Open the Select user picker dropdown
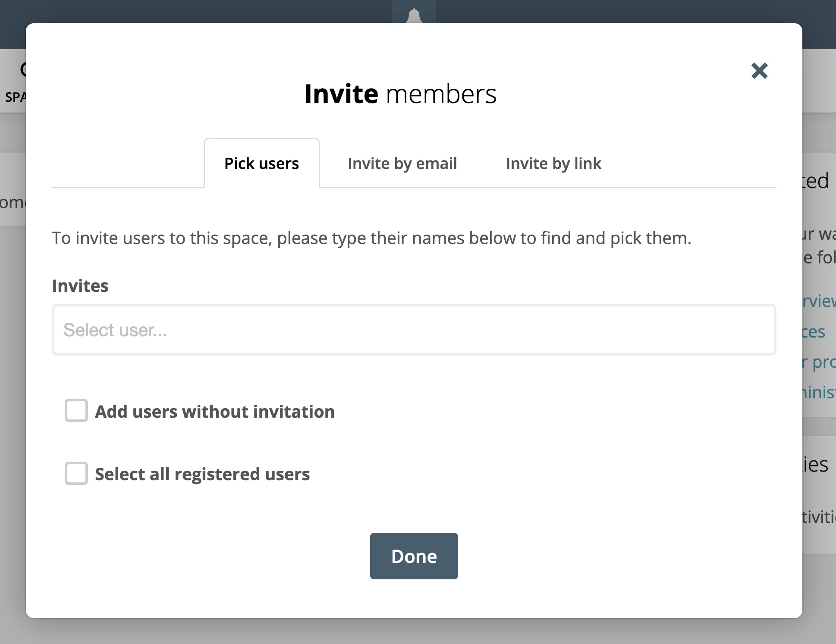This screenshot has height=644, width=836. 413,330
